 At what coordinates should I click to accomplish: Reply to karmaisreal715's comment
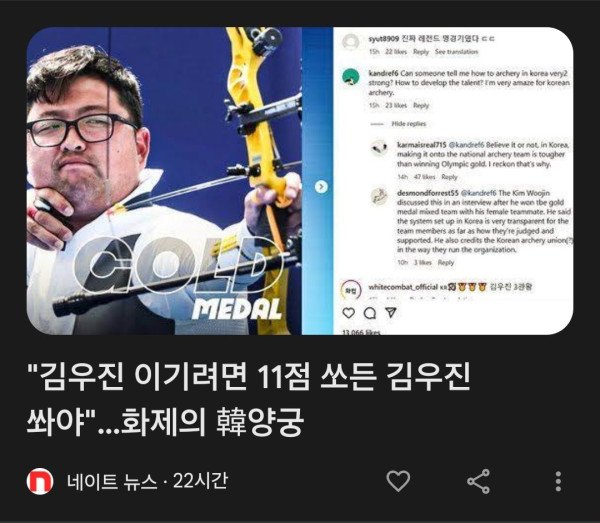point(449,177)
